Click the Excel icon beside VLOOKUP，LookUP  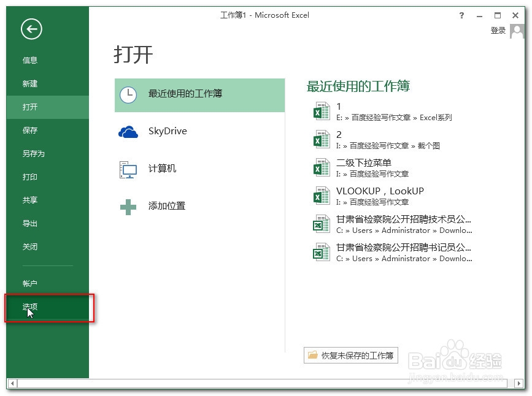[x=321, y=196]
